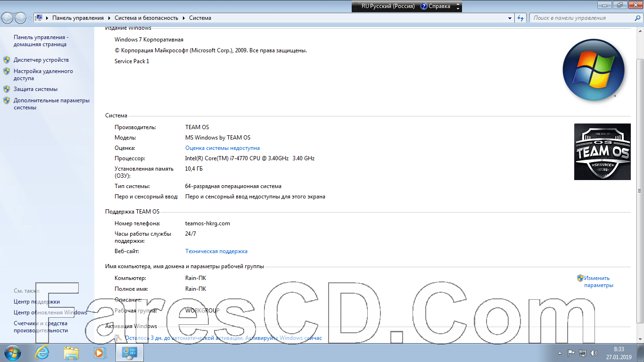Click the Action Center flag tray icon

[x=571, y=353]
